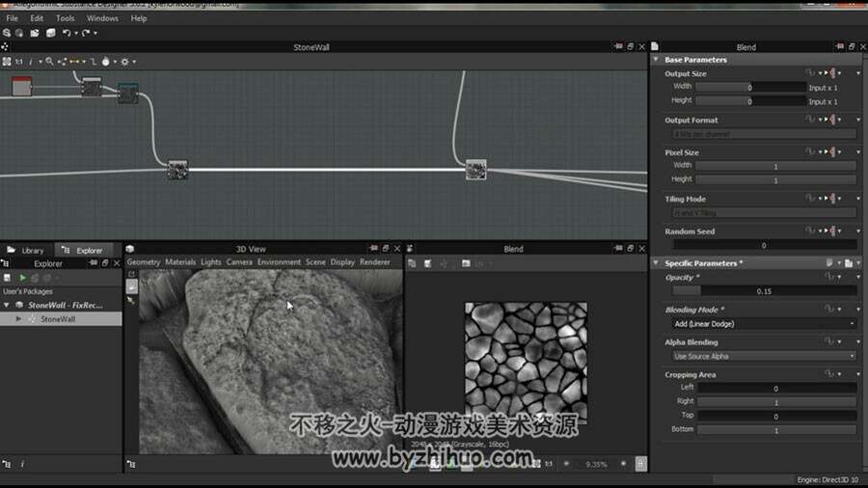The height and width of the screenshot is (488, 868).
Task: Open dropdown arrow beside the gear icon
Action: [x=134, y=62]
